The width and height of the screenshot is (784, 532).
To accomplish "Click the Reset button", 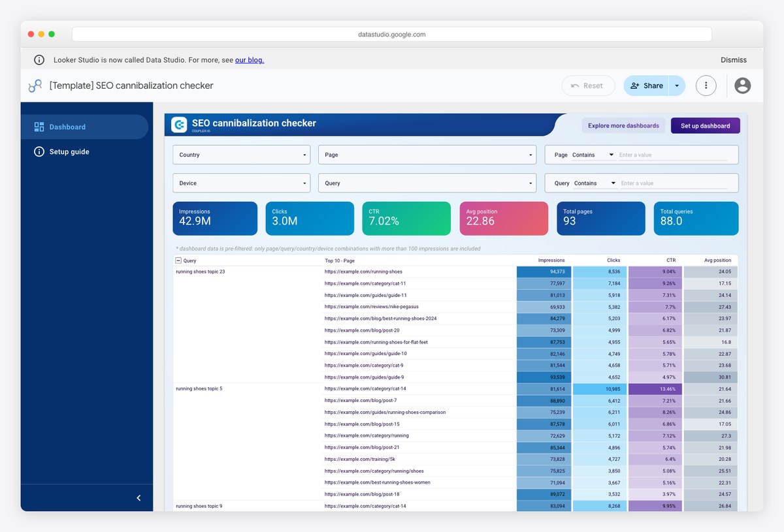I will click(588, 86).
